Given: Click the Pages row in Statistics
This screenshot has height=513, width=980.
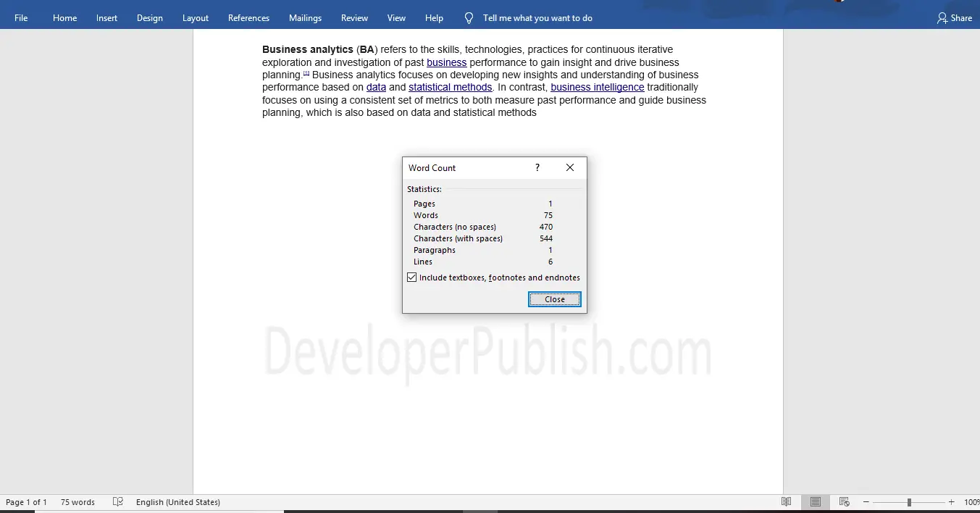Looking at the screenshot, I should pyautogui.click(x=482, y=204).
